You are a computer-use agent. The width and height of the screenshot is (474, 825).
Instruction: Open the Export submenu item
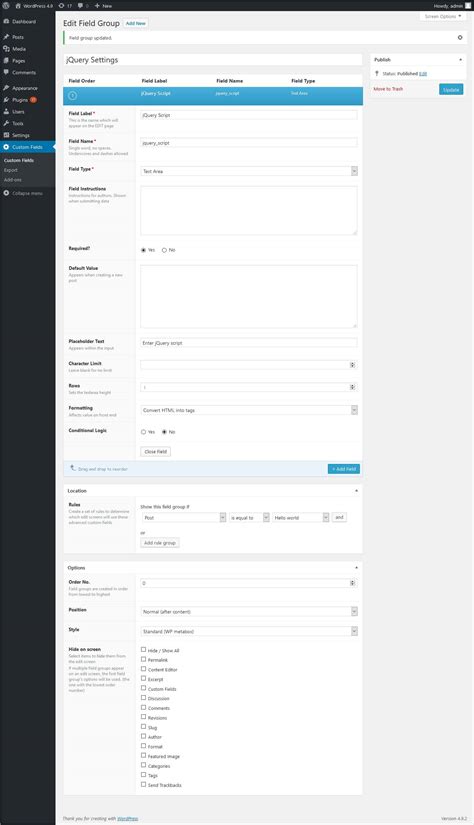[x=11, y=170]
